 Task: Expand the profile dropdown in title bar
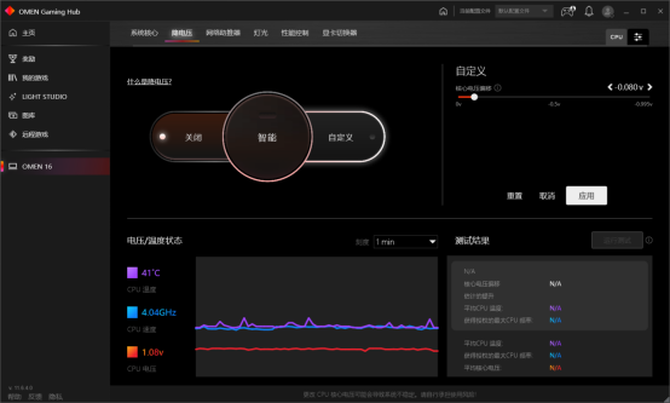click(x=524, y=11)
